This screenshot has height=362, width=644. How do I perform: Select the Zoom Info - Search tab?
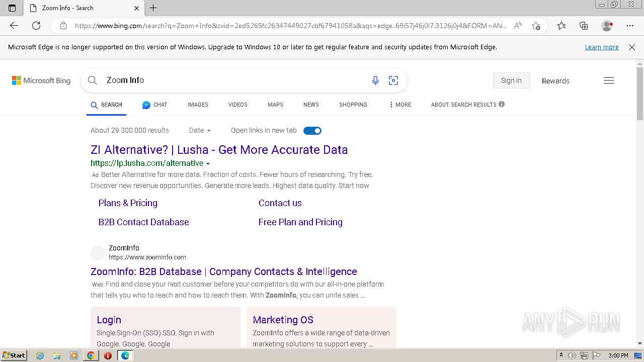84,8
